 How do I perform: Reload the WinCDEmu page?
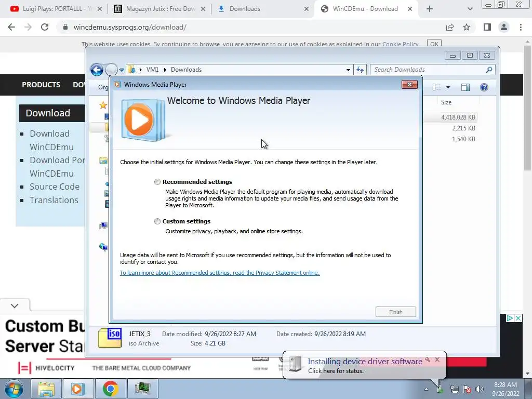point(45,27)
